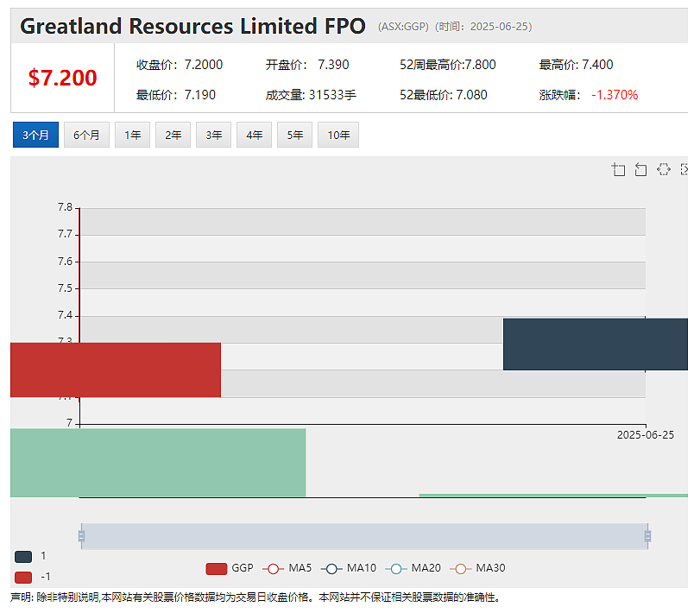The height and width of the screenshot is (613, 700).
Task: Open the 2年 period tab
Action: click(173, 135)
